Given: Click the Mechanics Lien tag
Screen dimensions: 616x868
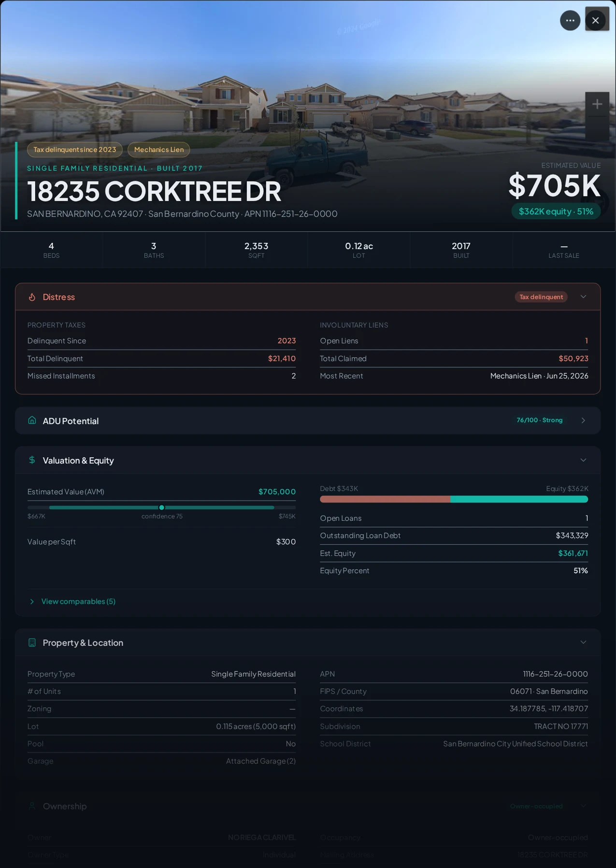Looking at the screenshot, I should (159, 150).
